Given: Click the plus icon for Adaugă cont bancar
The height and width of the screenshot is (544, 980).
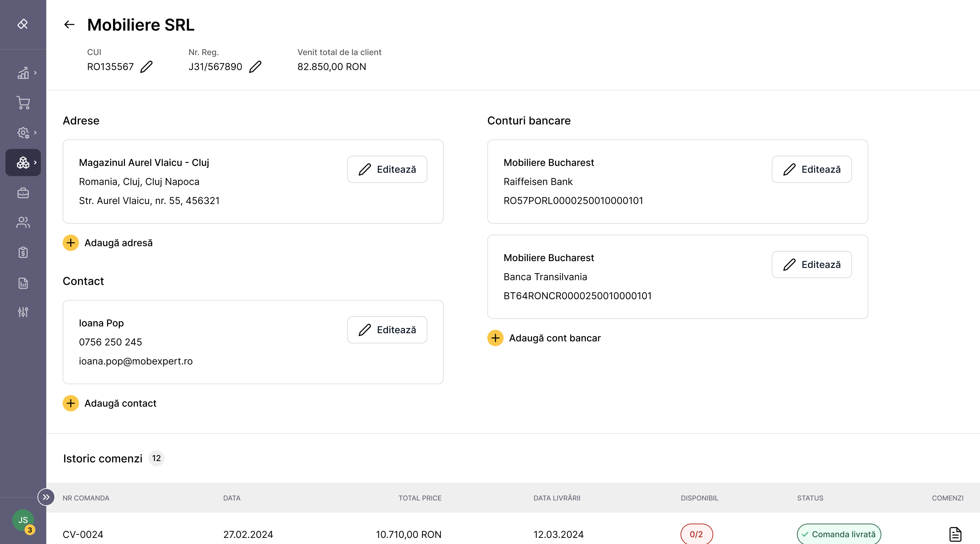Looking at the screenshot, I should click(495, 338).
